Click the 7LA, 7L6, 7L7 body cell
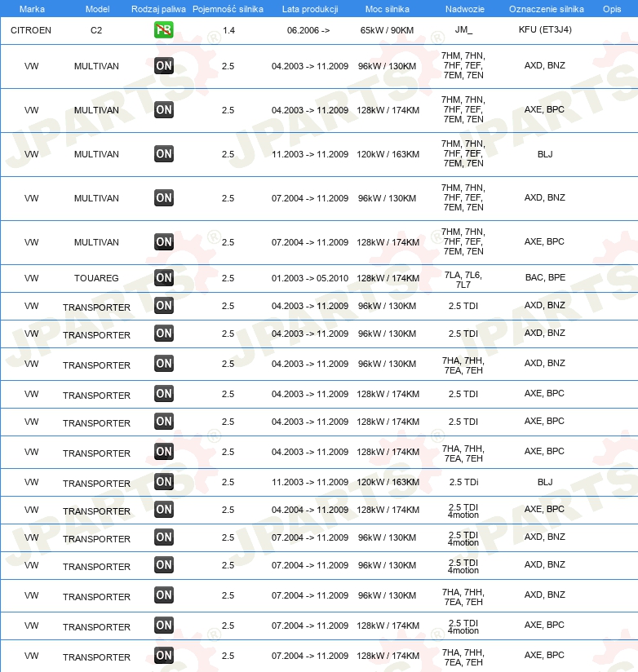Image resolution: width=638 pixels, height=672 pixels. click(x=463, y=280)
